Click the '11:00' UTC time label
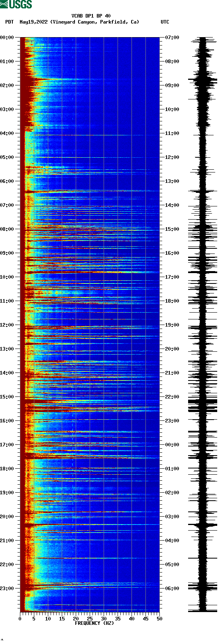This screenshot has width=220, height=644. 172,133
